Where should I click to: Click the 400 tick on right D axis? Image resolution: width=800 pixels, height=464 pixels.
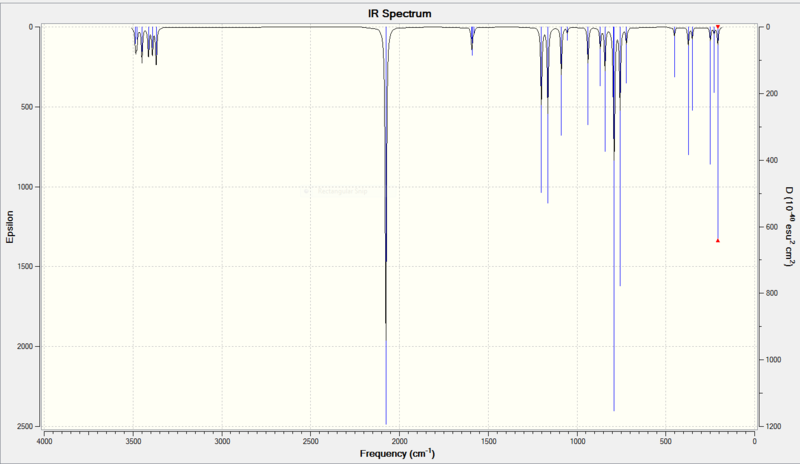coord(772,160)
